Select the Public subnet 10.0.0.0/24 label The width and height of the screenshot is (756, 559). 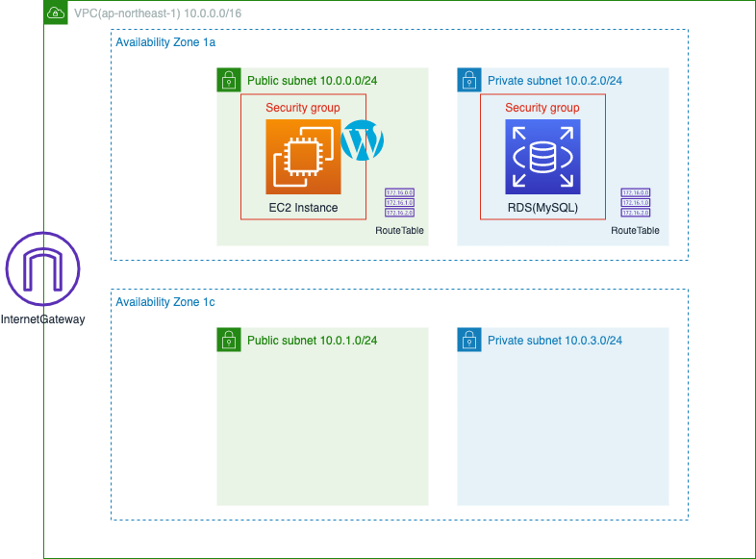click(312, 81)
